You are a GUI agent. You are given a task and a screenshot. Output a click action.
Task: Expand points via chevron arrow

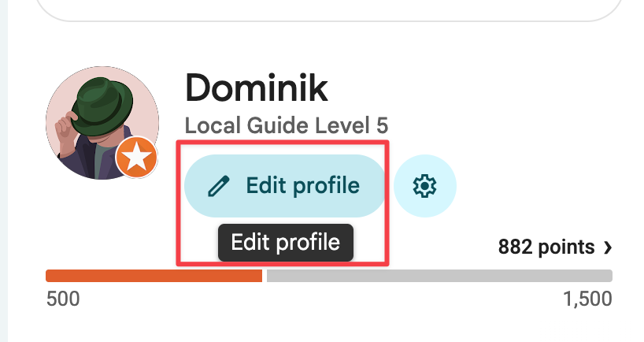607,248
